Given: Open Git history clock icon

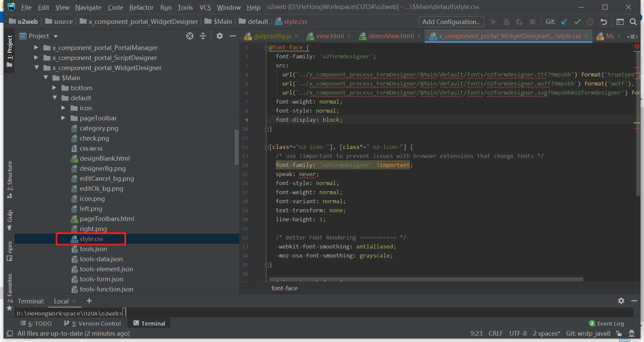Looking at the screenshot, I should [590, 22].
